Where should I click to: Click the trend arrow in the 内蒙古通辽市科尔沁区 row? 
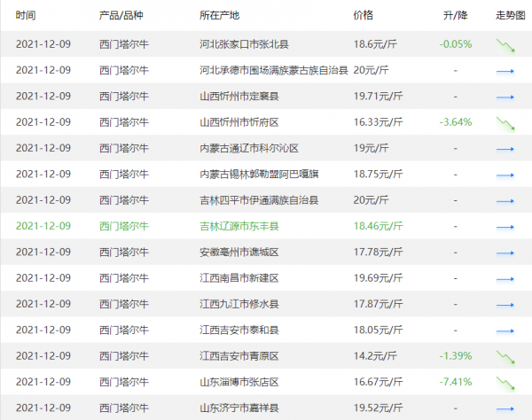coord(505,149)
